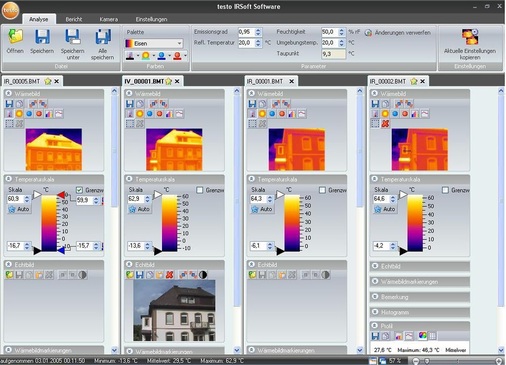This screenshot has height=365, width=506.
Task: Click the star icon on IR_00005.BMT tab
Action: [48, 81]
